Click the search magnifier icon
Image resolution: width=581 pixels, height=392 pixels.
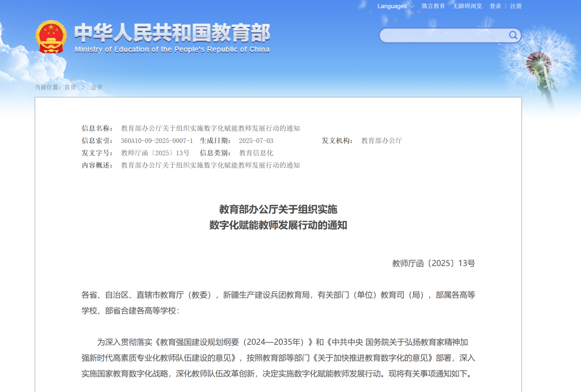(513, 35)
